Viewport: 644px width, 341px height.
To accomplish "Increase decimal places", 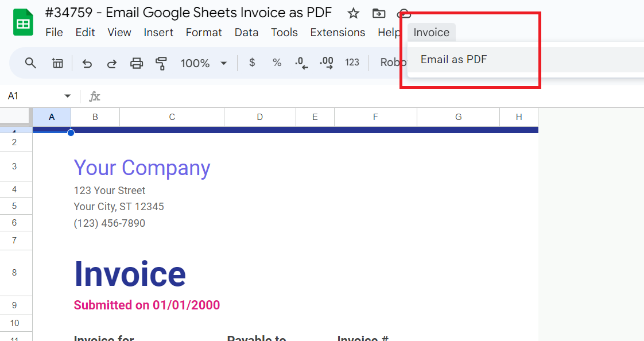I will 326,63.
